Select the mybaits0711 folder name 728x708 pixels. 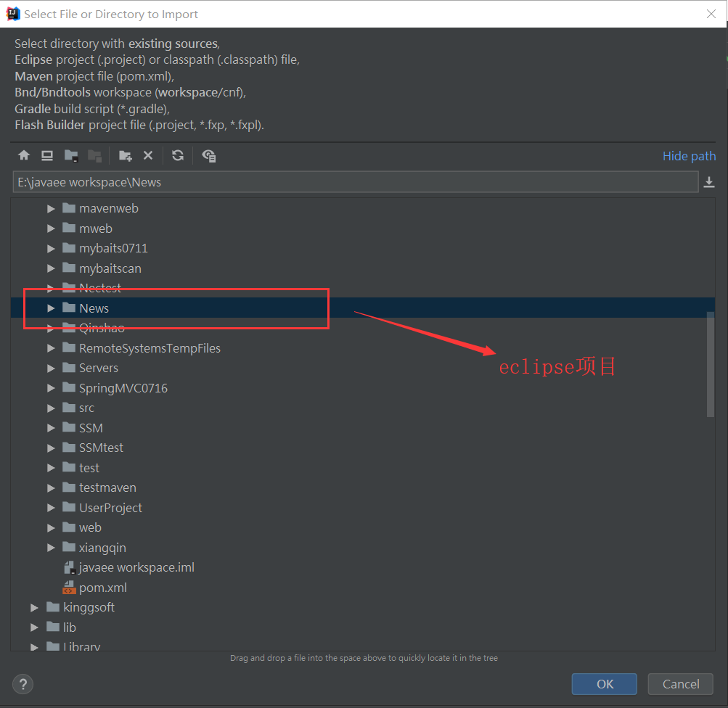113,248
